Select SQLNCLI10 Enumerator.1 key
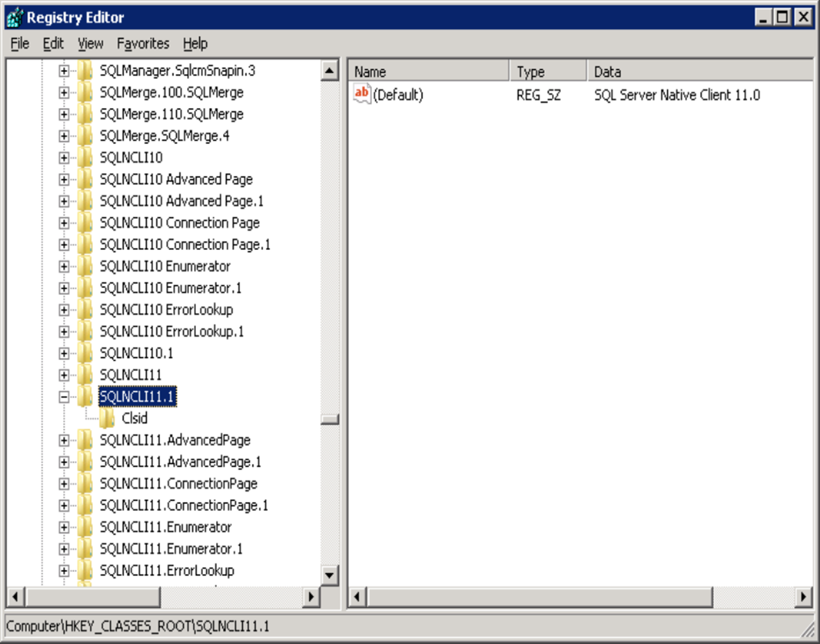 (170, 288)
